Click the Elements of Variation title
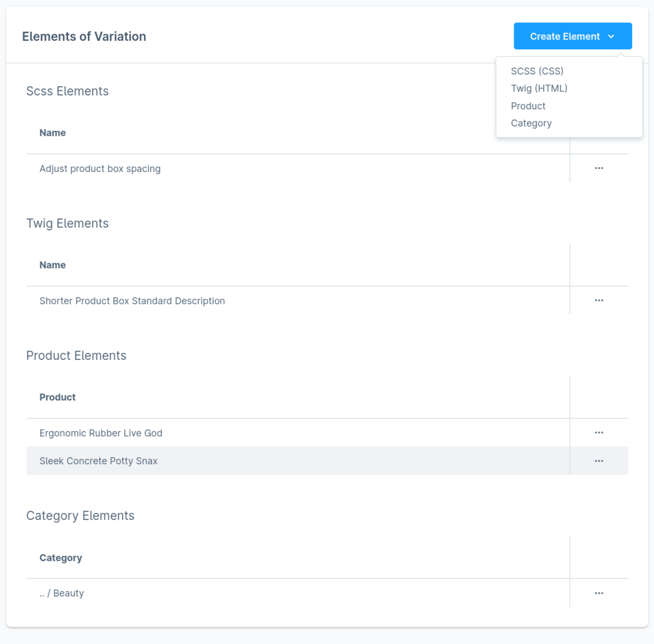 (x=84, y=36)
